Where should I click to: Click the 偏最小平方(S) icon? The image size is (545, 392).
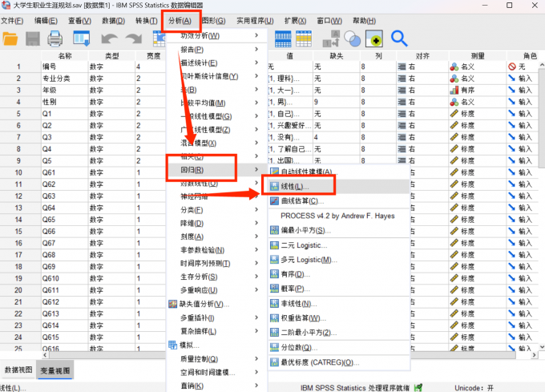coord(274,230)
